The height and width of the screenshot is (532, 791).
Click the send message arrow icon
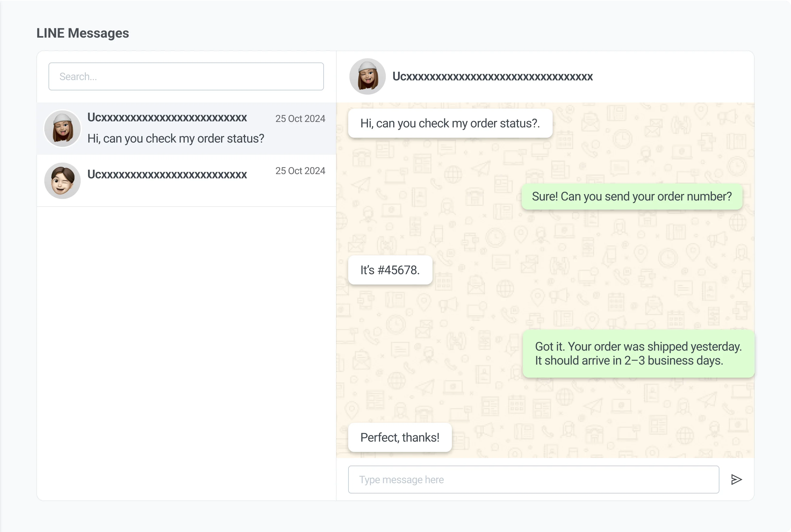pos(736,480)
